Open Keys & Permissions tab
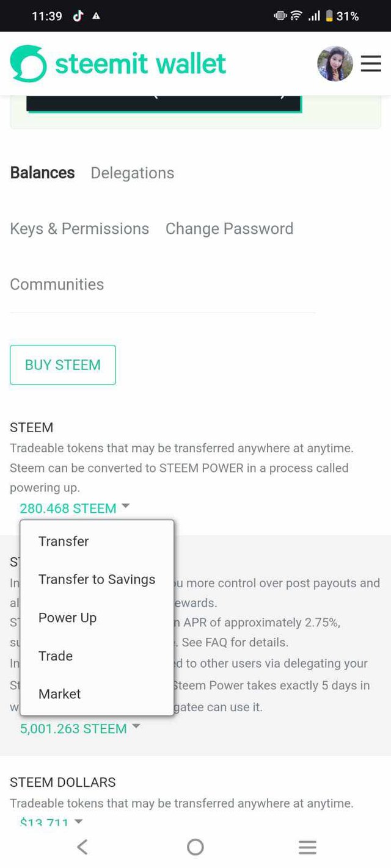This screenshot has width=391, height=868. [79, 229]
